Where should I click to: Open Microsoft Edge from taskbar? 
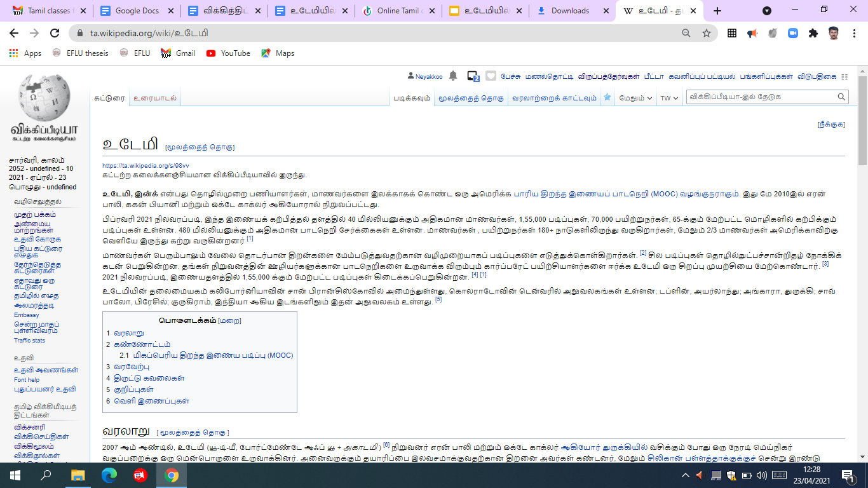pyautogui.click(x=109, y=475)
